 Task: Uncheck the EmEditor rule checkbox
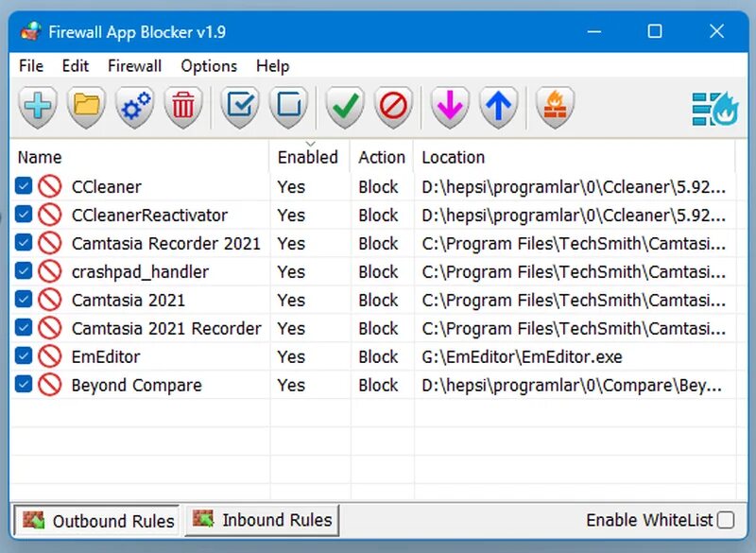(x=24, y=355)
